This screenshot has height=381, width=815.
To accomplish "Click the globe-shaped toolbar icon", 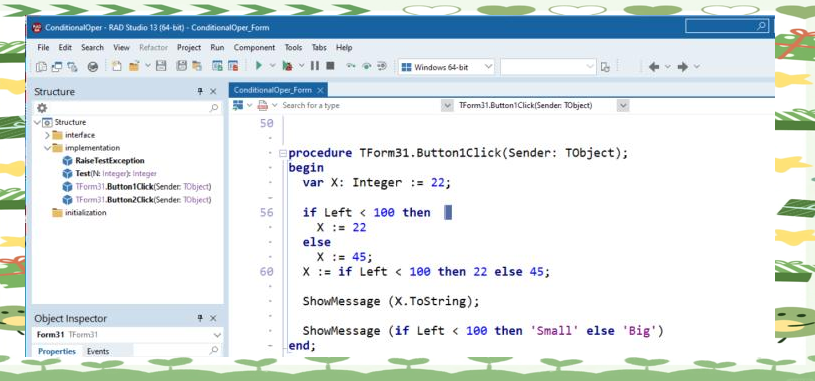I will [x=93, y=67].
